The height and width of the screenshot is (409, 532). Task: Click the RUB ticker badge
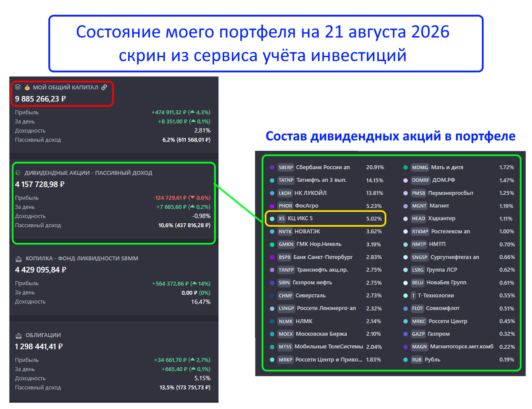pos(417,360)
